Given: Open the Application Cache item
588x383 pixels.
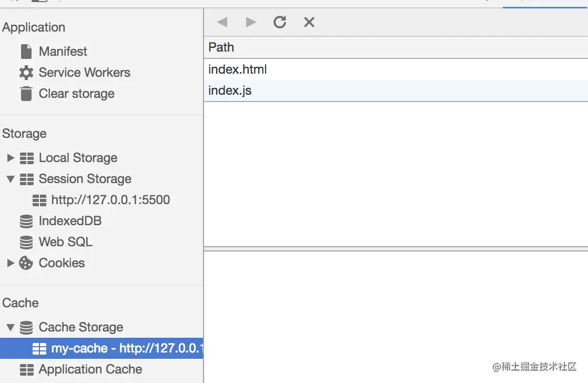Looking at the screenshot, I should click(90, 369).
